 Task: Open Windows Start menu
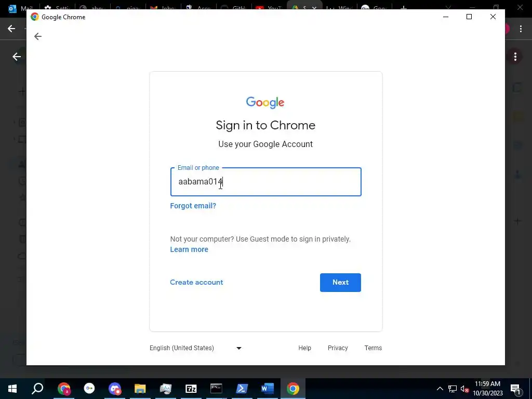click(x=12, y=389)
